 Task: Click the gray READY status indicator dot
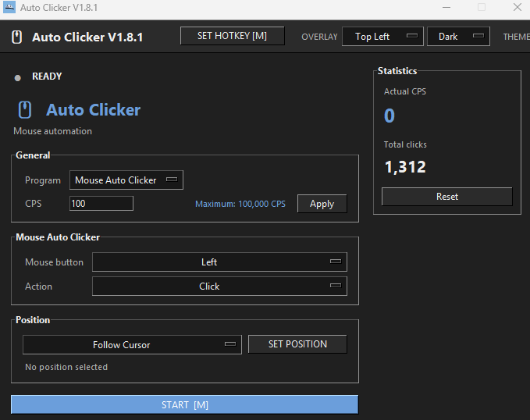click(18, 78)
